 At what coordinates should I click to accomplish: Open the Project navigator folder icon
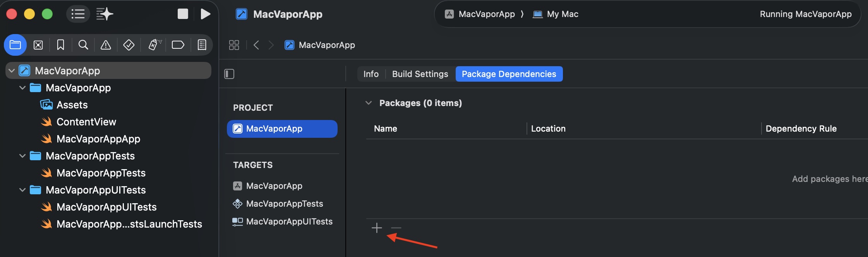(15, 45)
